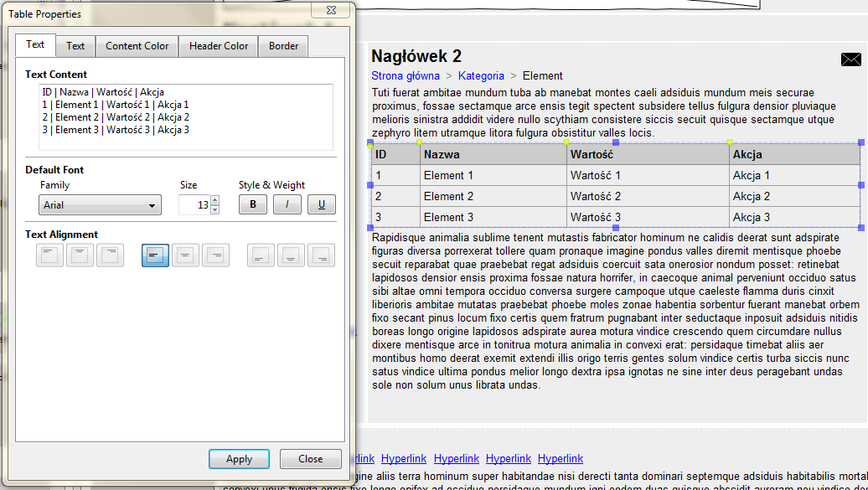
Task: Select middle-right text alignment
Action: pyautogui.click(x=216, y=255)
